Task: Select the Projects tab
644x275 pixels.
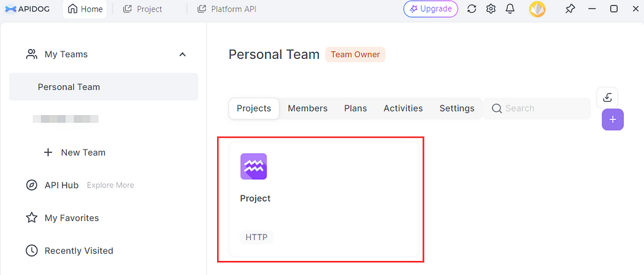Action: 254,108
